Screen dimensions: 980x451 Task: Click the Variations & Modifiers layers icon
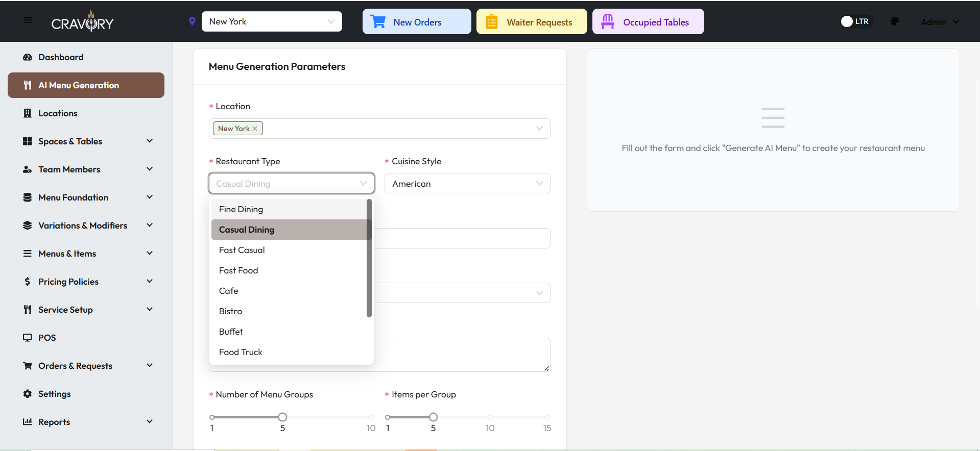tap(28, 225)
